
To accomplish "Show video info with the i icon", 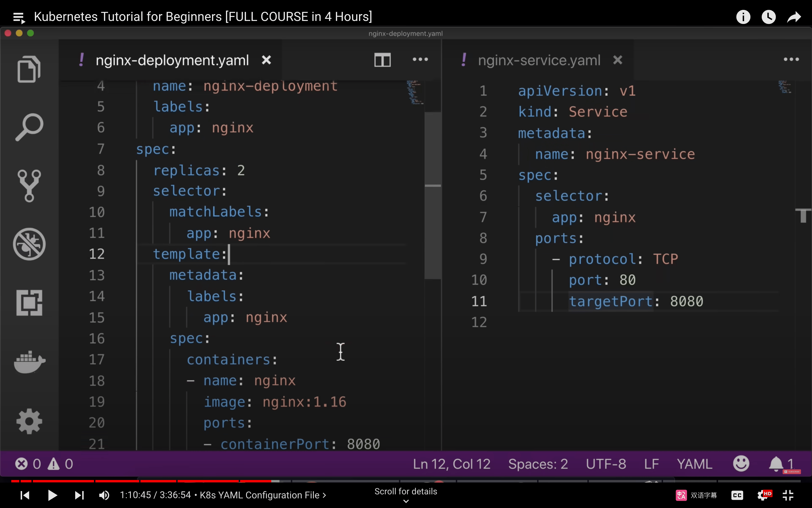I will point(743,17).
